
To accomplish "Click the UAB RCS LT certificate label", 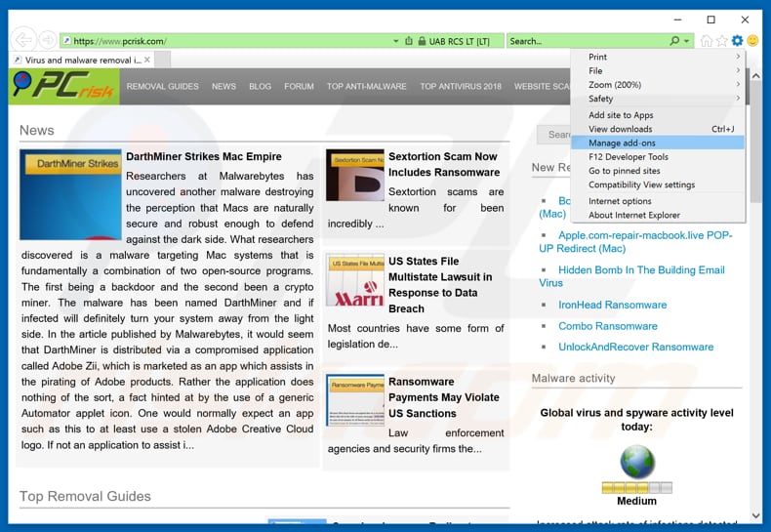I will [460, 41].
